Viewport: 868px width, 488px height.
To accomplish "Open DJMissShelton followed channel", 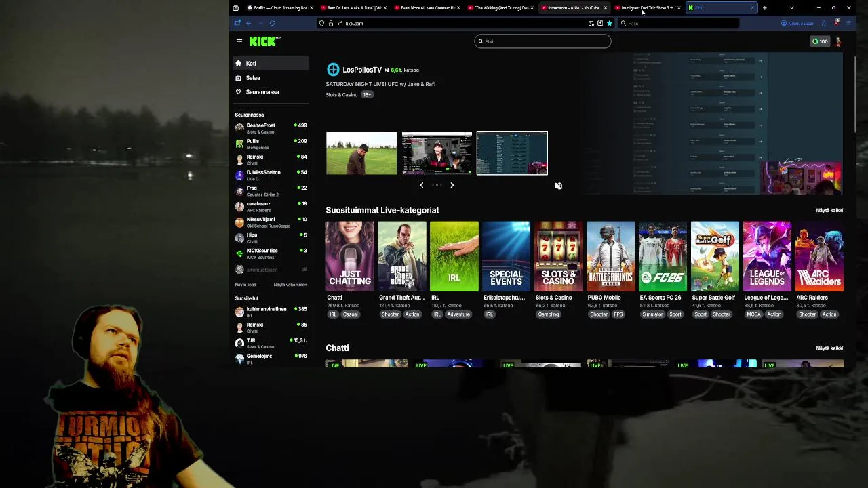I will tap(271, 175).
